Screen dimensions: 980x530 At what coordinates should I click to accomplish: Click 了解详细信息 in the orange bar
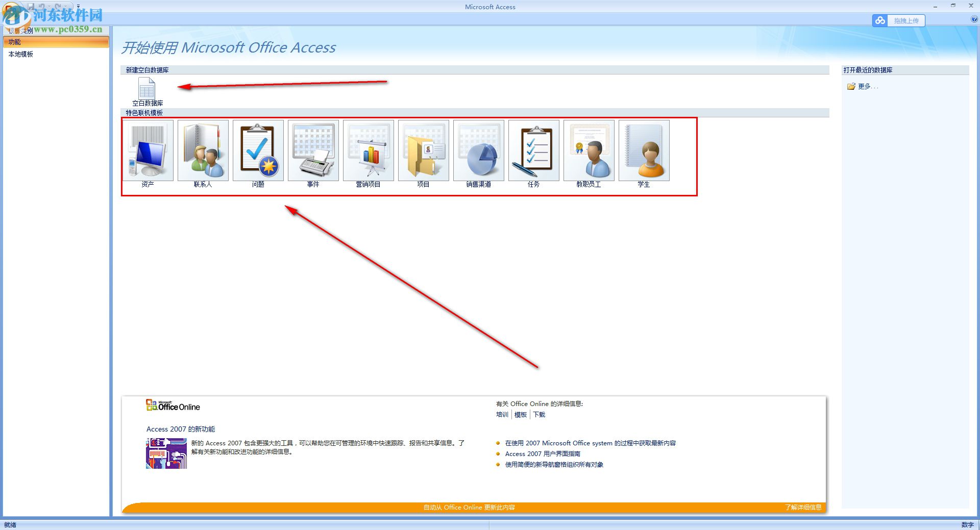(803, 508)
